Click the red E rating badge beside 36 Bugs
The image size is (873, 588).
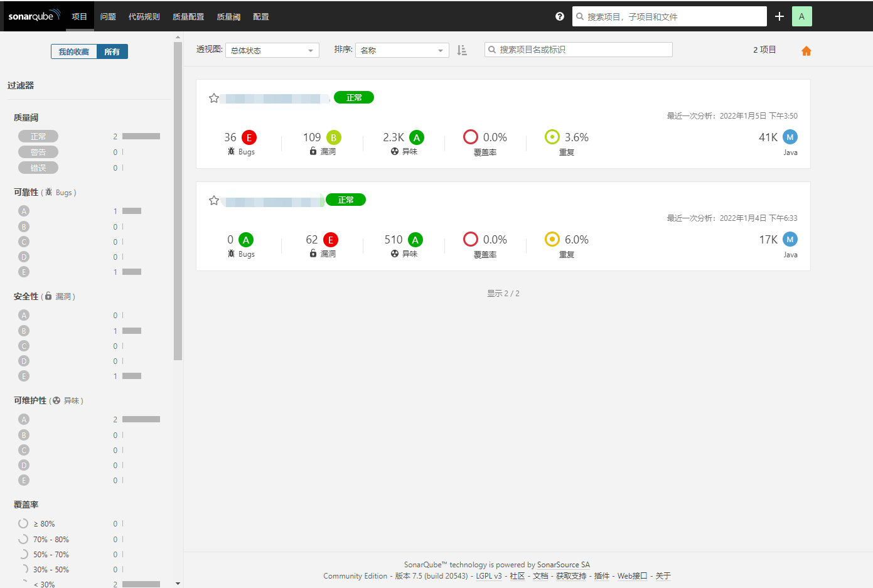pos(249,137)
